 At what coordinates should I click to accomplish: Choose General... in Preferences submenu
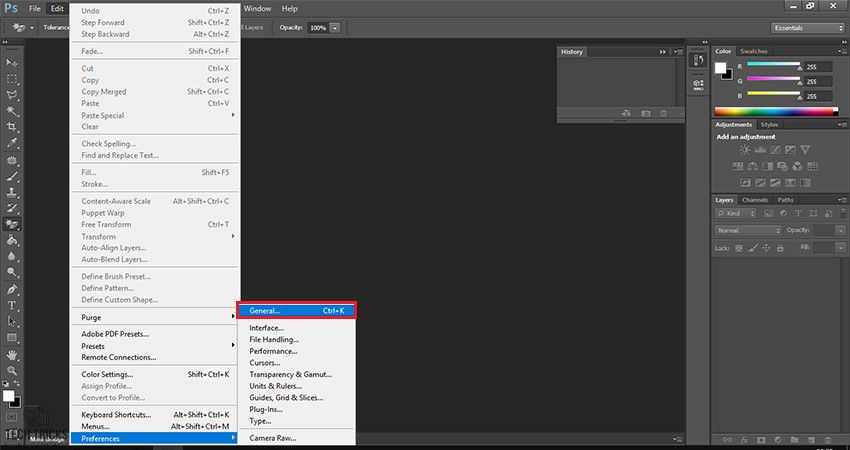click(x=297, y=311)
